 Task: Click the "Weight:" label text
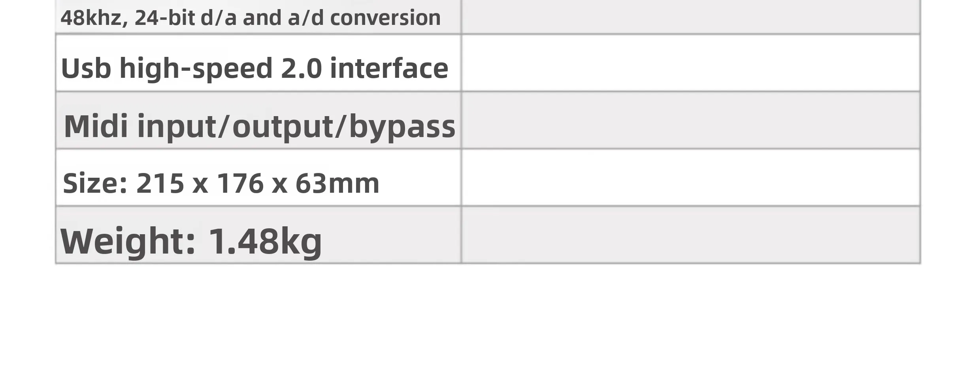(128, 241)
